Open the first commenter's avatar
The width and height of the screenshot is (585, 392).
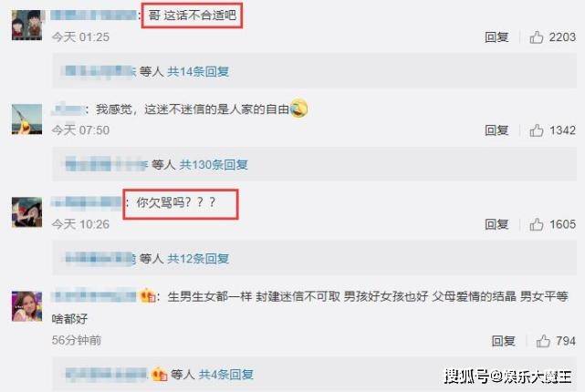pos(26,25)
